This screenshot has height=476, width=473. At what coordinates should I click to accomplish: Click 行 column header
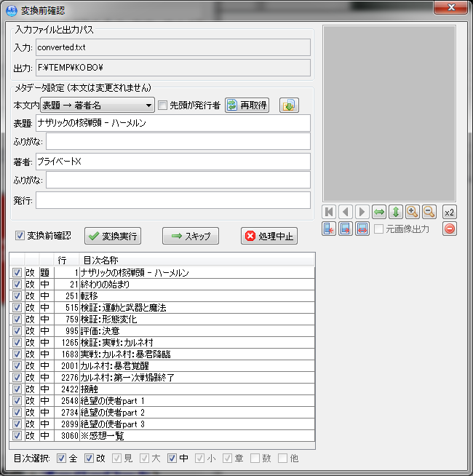point(66,260)
